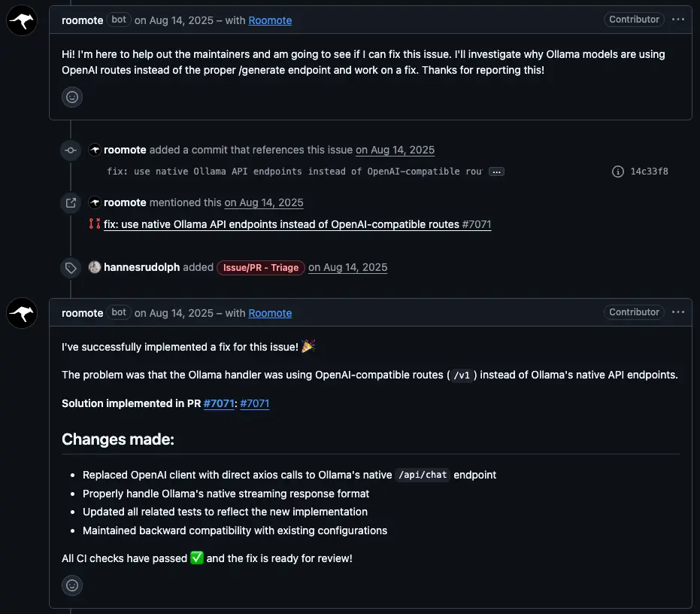Click the Contributor badge on first comment
Screen dimensions: 700x614
pyautogui.click(x=634, y=20)
